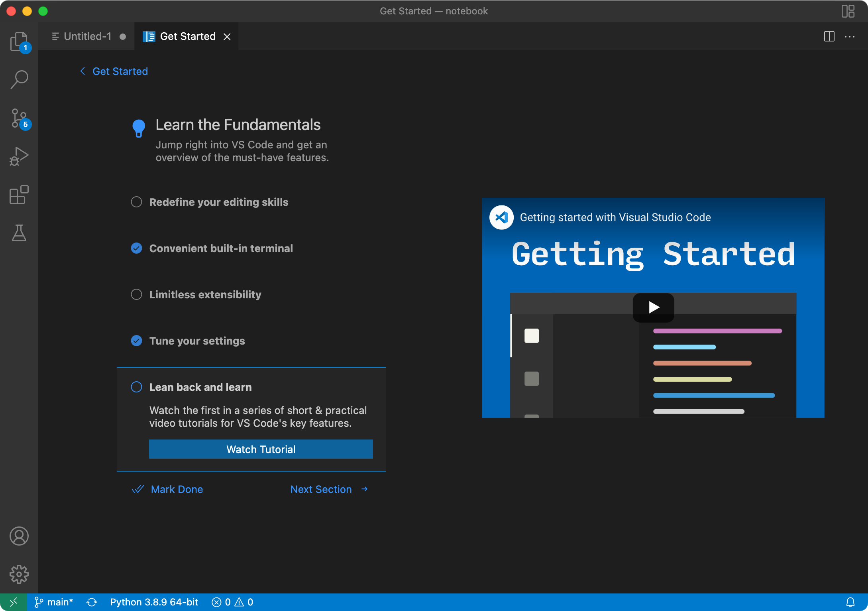
Task: Expand the Tune your settings step
Action: point(197,341)
